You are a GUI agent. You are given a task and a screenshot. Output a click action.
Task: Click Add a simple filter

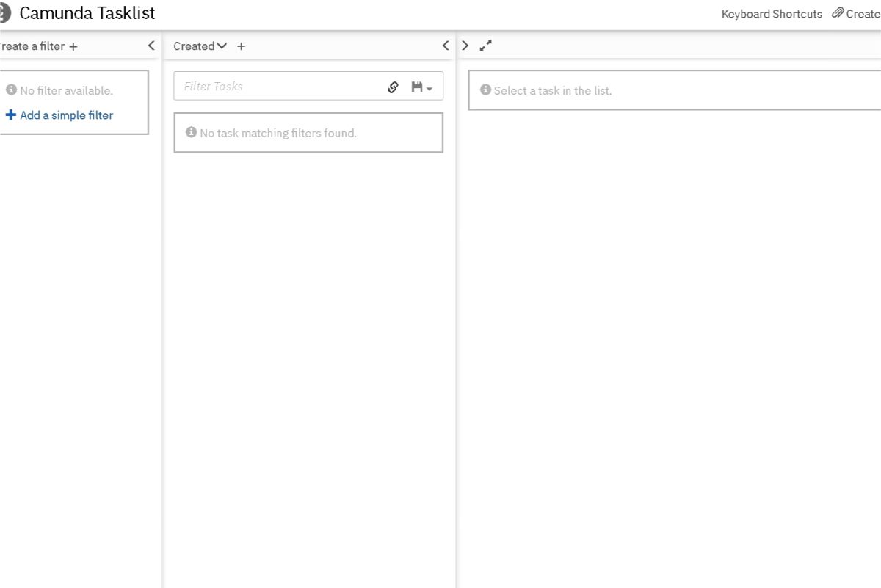tap(59, 115)
